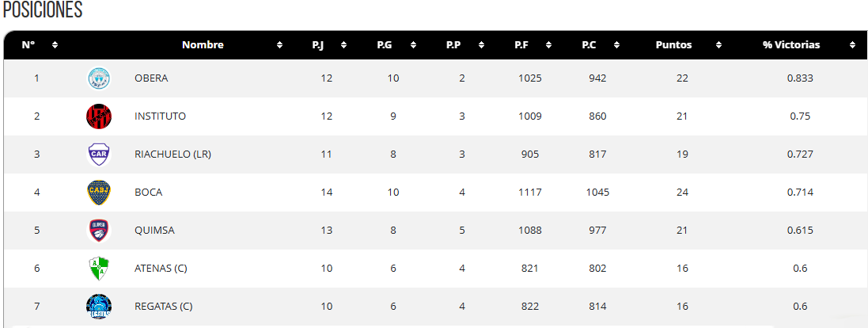Click the Boca team logo
This screenshot has width=868, height=328.
coord(99,193)
